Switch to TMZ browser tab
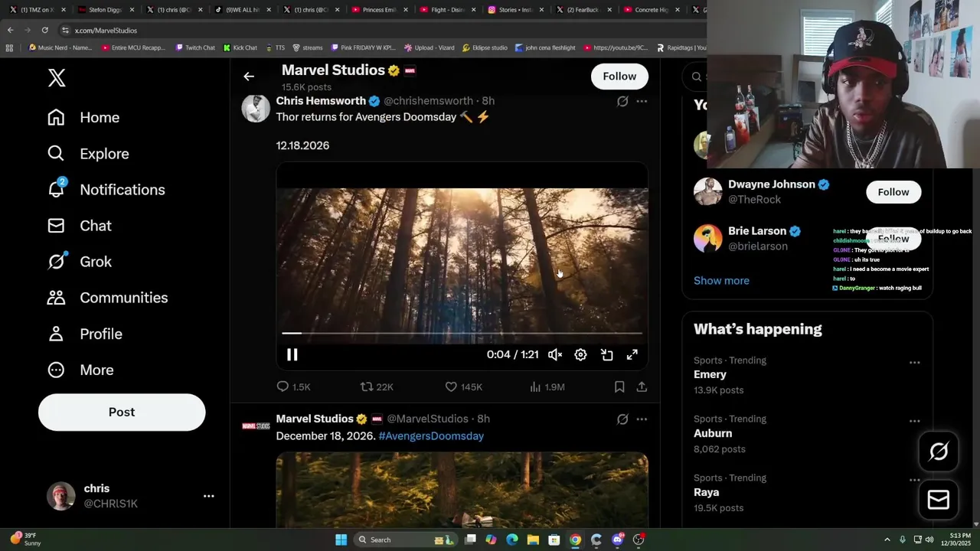980x551 pixels. (37, 10)
